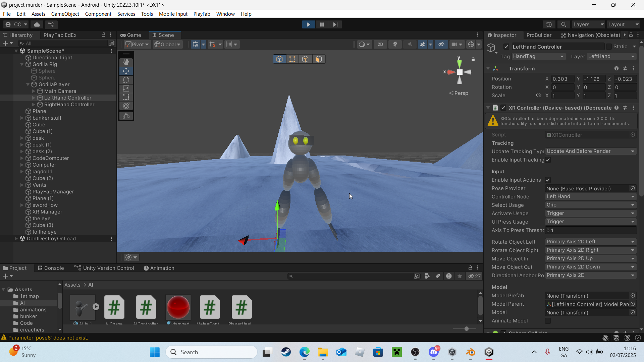Click the Pause button
Viewport: 644px width, 362px height.
322,24
